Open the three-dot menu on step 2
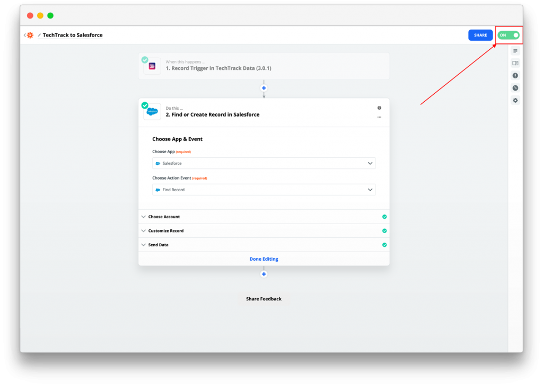The height and width of the screenshot is (392, 543). click(x=379, y=117)
